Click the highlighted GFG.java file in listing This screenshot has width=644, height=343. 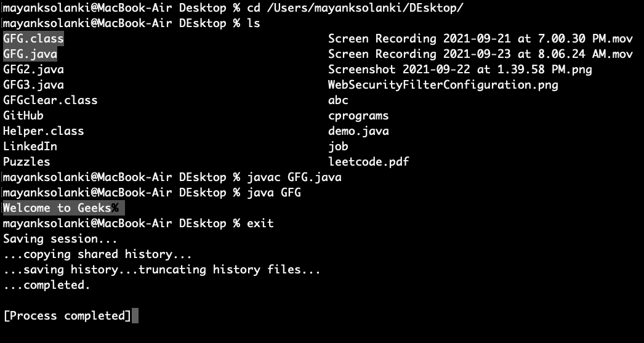[x=30, y=54]
